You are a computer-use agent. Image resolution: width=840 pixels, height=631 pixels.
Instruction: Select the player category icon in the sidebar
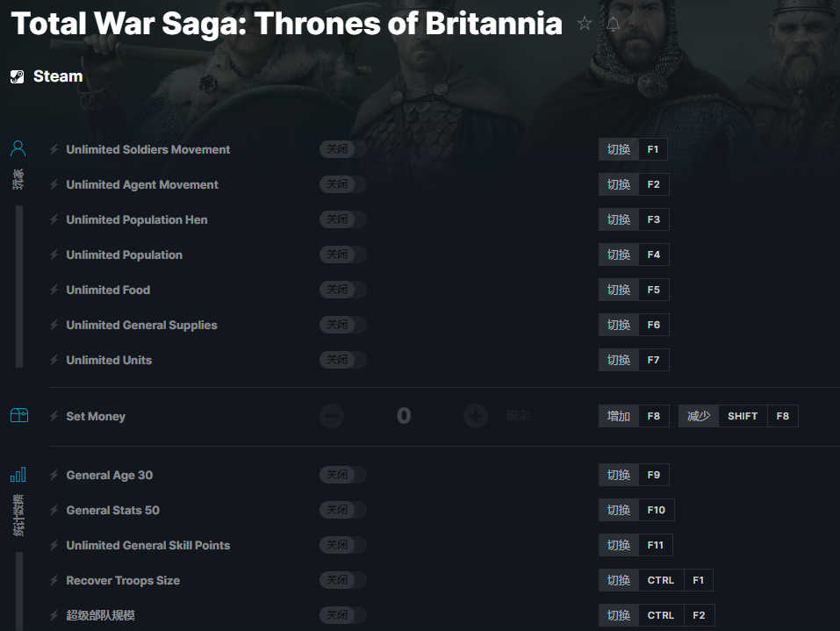(18, 147)
